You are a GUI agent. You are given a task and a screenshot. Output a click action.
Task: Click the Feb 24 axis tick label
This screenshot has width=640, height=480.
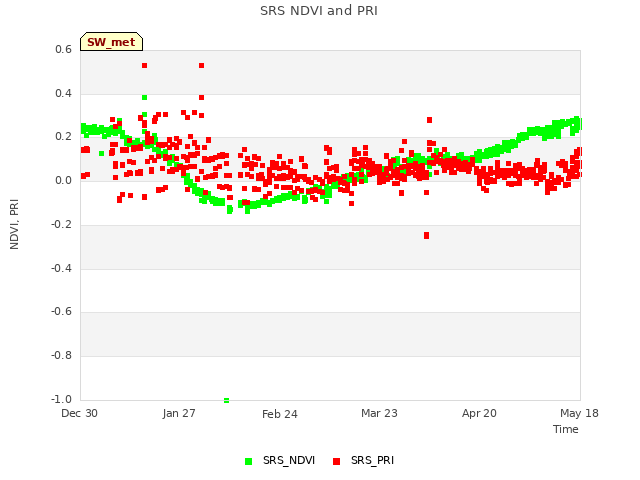(x=280, y=414)
